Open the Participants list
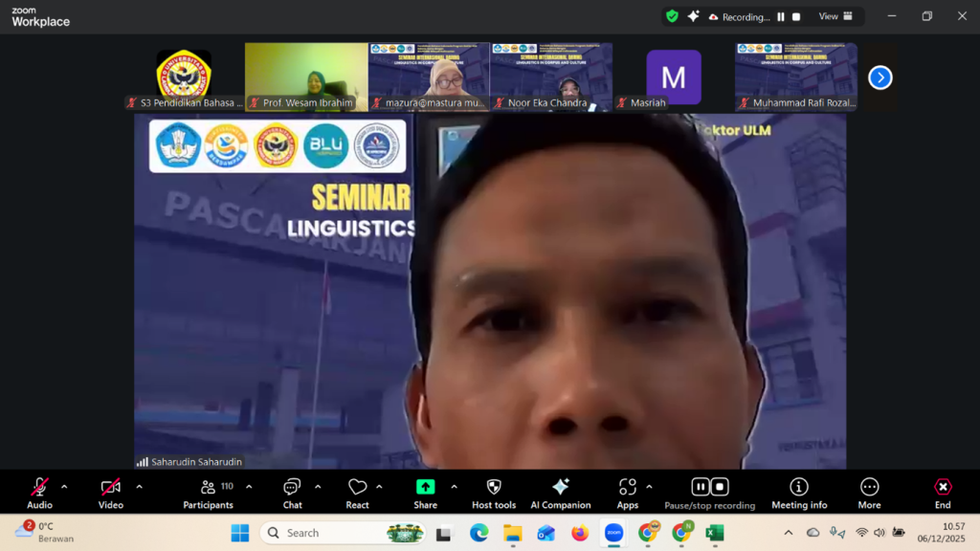980x551 pixels. pos(208,492)
